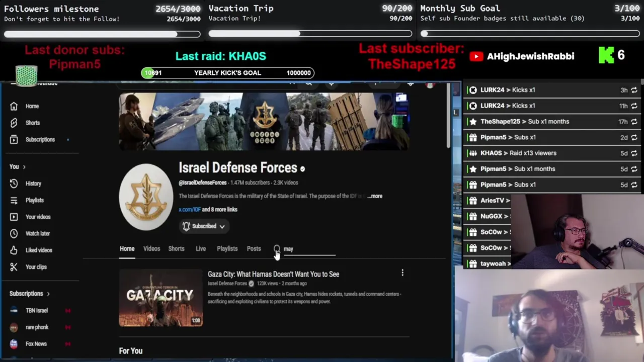Viewport: 644px width, 362px height.
Task: Switch to the Posts tab
Action: tap(254, 249)
